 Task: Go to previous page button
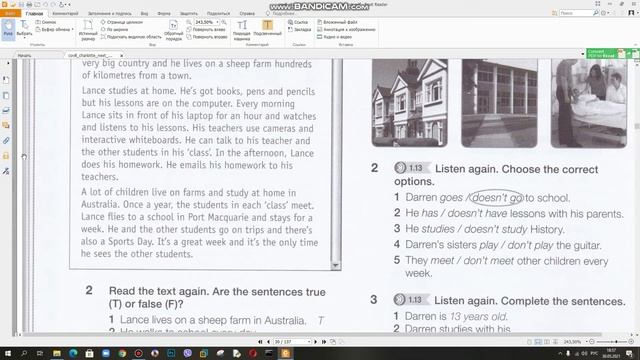point(268,342)
